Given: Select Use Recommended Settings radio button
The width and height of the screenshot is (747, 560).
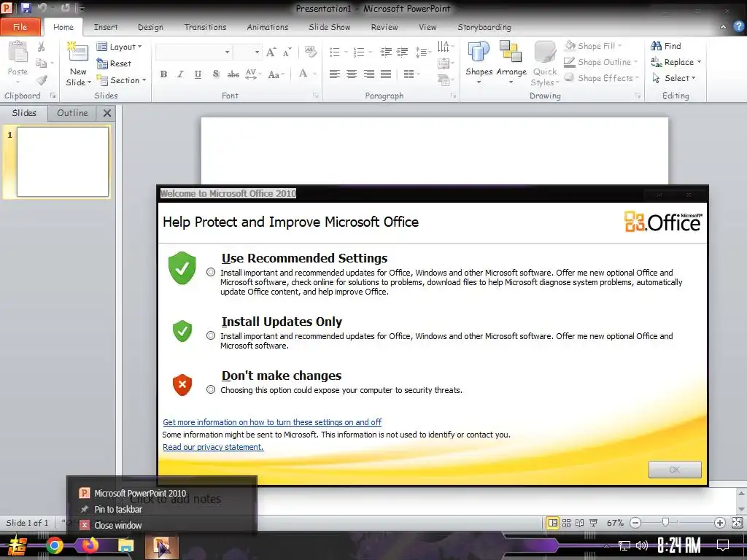Looking at the screenshot, I should pyautogui.click(x=211, y=273).
